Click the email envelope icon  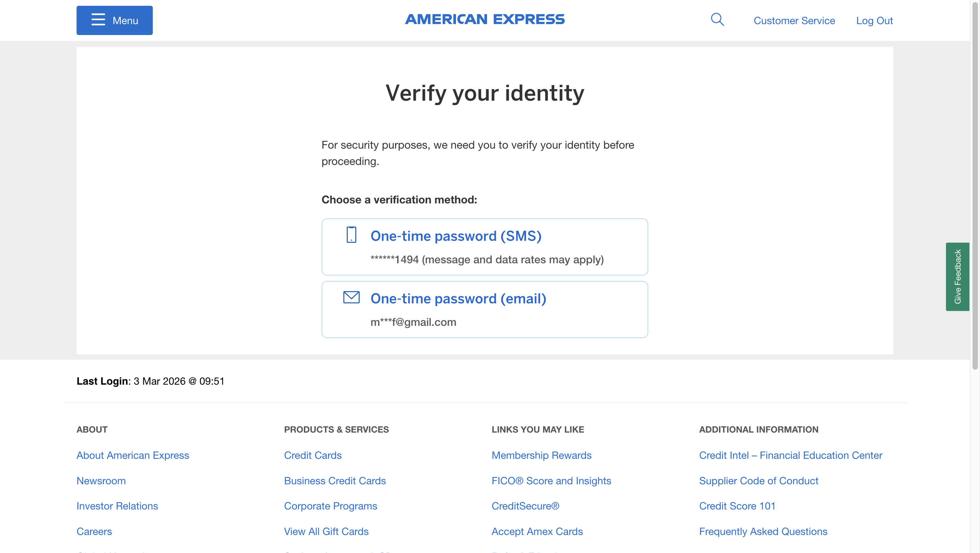pos(351,298)
